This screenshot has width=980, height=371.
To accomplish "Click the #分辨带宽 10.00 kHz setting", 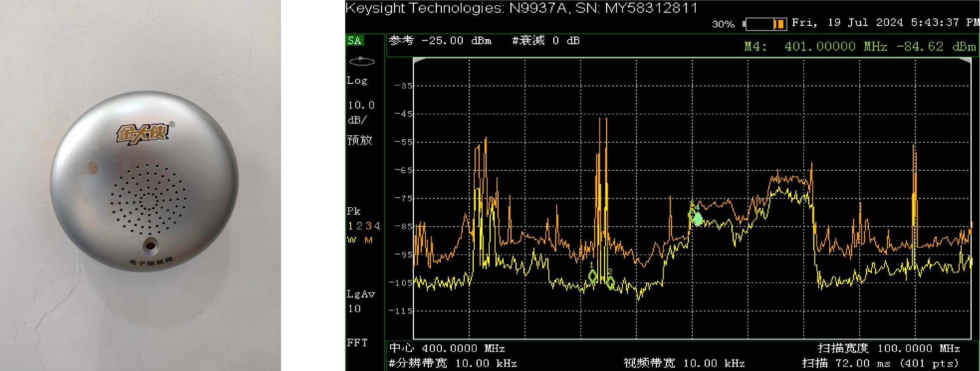I will [453, 364].
